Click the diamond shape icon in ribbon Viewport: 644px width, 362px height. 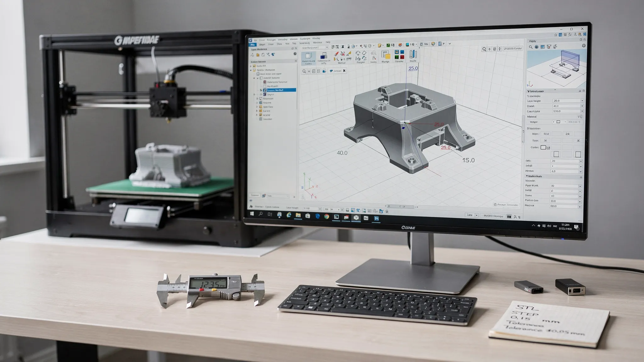[x=364, y=53]
